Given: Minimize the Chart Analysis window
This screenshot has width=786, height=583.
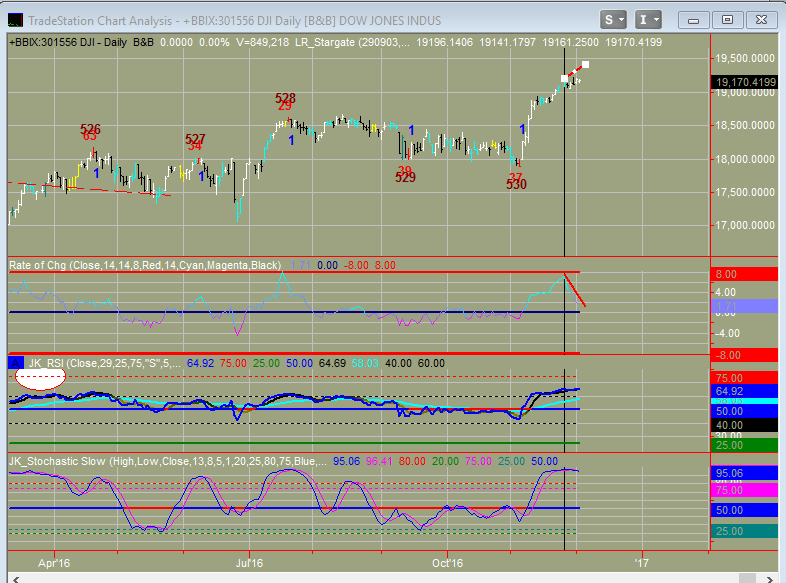Looking at the screenshot, I should 693,20.
